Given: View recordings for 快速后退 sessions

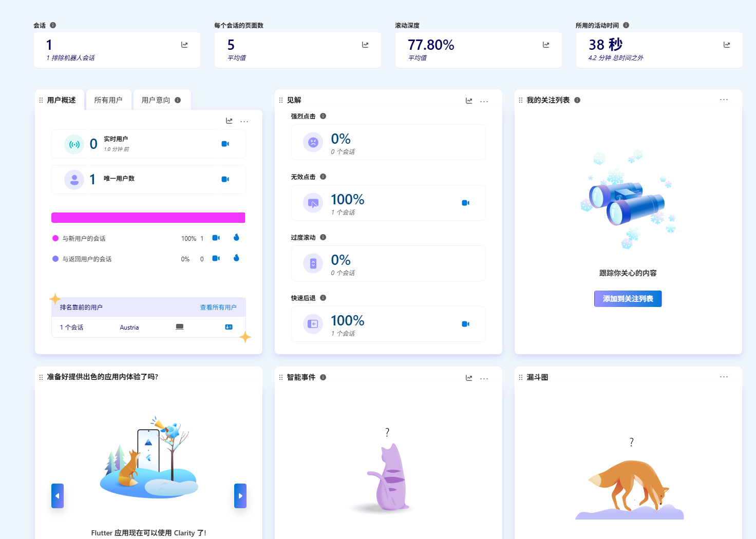Looking at the screenshot, I should [465, 324].
